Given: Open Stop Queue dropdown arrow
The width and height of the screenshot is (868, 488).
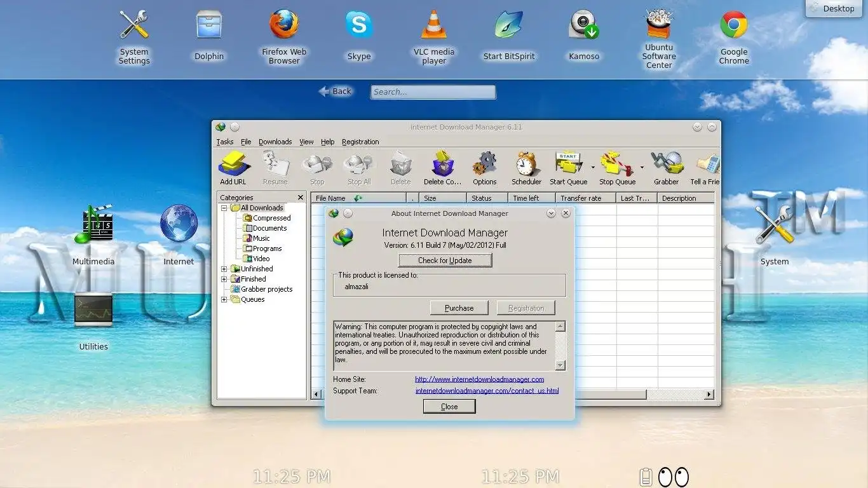Looking at the screenshot, I should 642,168.
